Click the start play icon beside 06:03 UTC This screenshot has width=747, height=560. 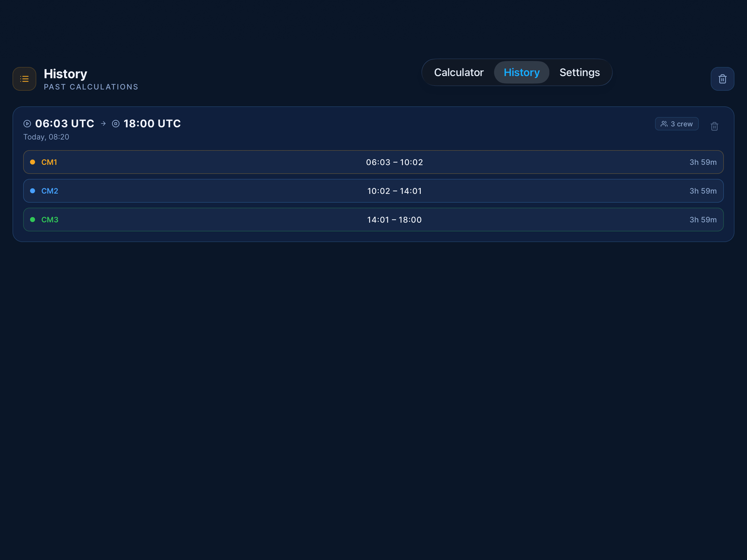tap(27, 124)
